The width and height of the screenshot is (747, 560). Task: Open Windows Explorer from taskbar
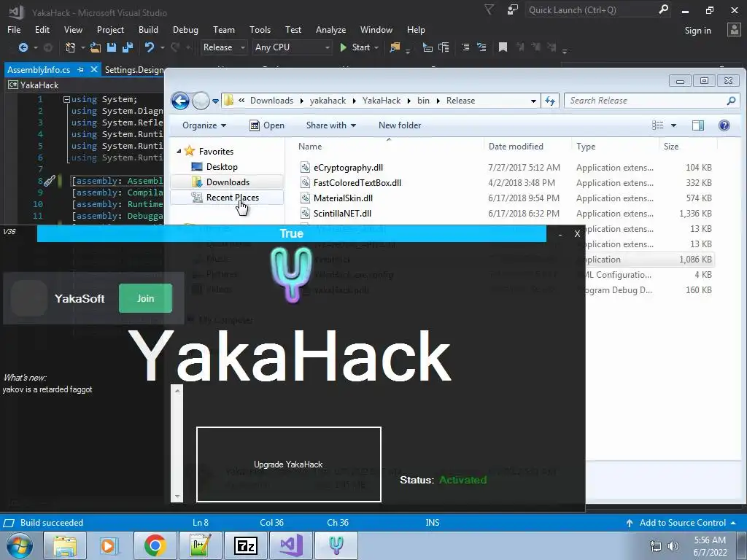65,545
